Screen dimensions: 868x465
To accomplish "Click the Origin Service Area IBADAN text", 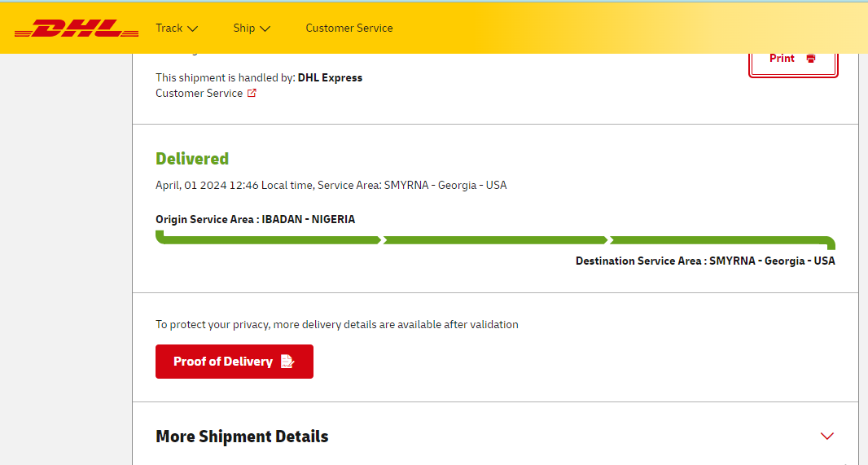I will (255, 219).
